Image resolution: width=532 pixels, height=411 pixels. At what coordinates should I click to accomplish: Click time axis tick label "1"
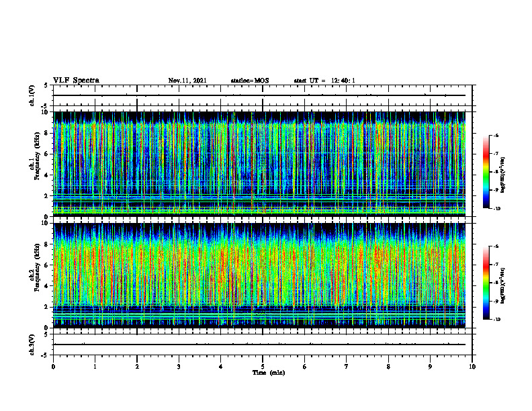95,367
